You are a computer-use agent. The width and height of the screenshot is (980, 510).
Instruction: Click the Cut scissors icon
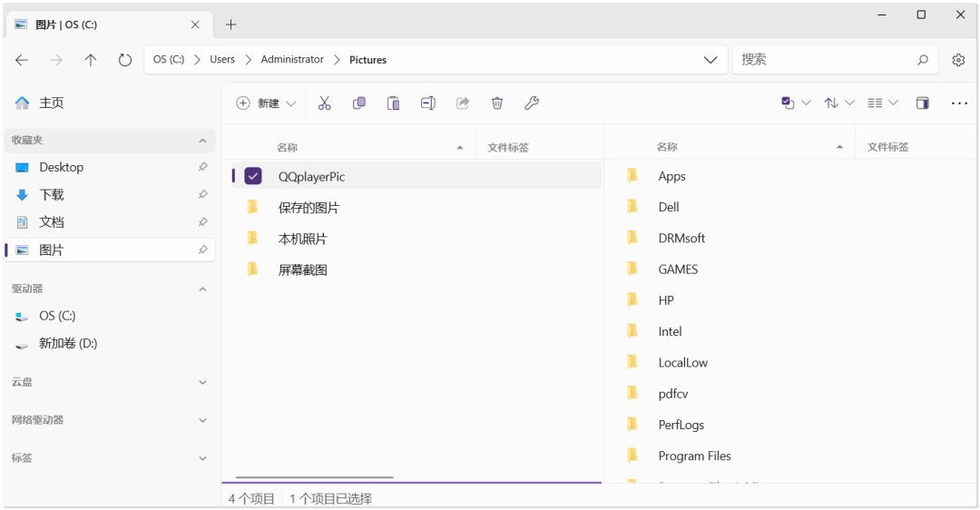324,103
